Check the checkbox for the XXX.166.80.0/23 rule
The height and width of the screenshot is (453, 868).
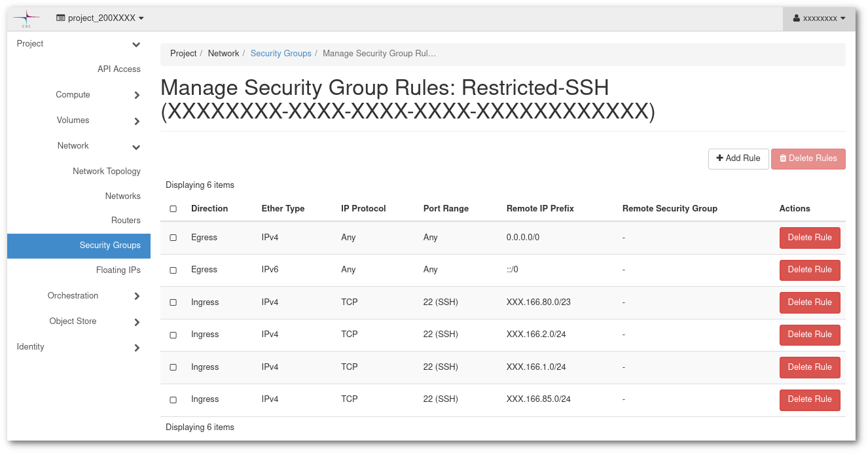tap(173, 302)
